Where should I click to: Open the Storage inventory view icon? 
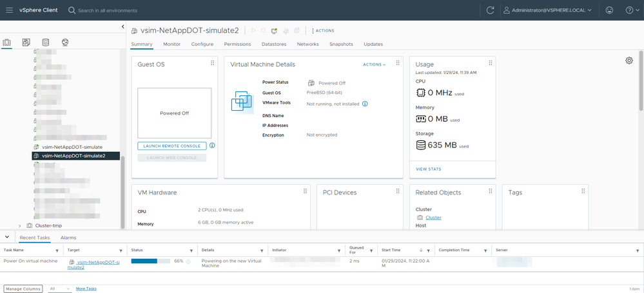(x=46, y=43)
